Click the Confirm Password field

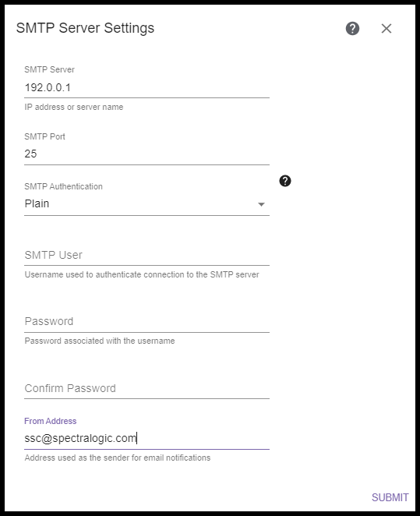[x=146, y=388]
